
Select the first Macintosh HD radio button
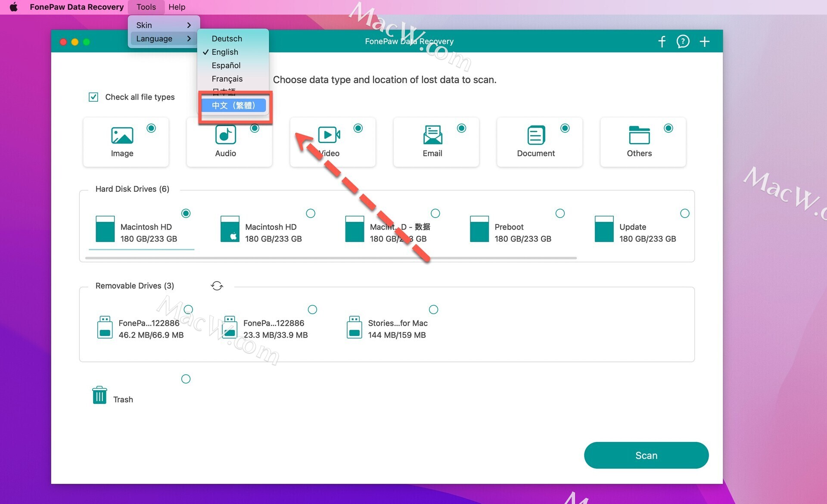pos(186,213)
